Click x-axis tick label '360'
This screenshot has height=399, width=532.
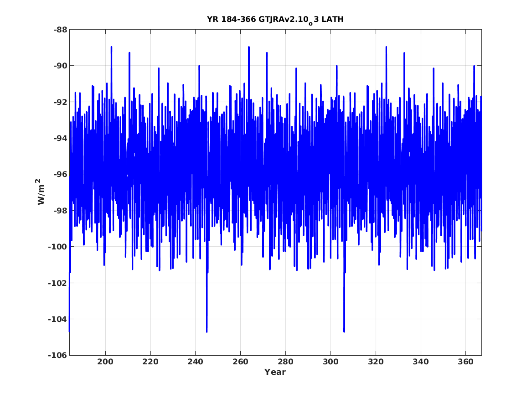coord(465,362)
